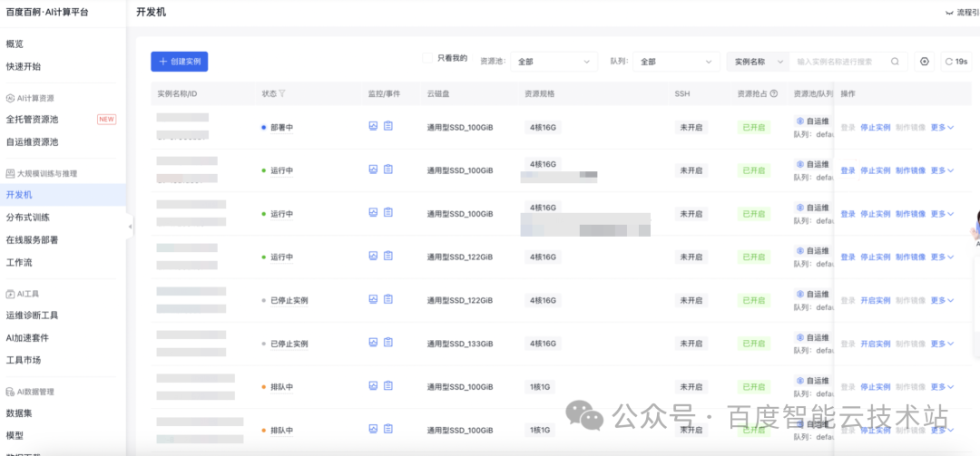Click the NEW badge beside 全托管资源池
Image resolution: width=980 pixels, height=456 pixels.
(106, 120)
